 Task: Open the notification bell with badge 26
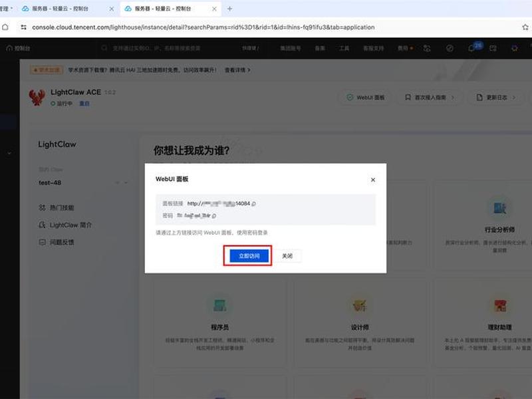471,48
